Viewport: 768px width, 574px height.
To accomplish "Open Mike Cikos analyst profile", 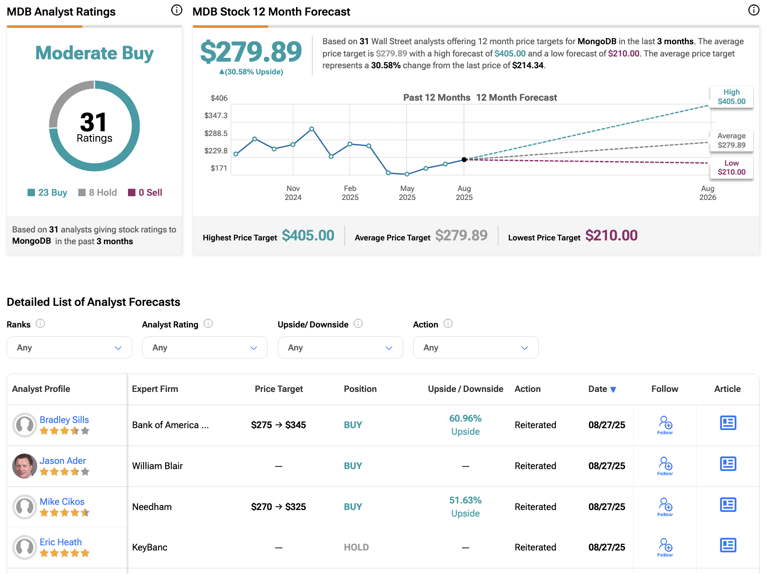I will tap(62, 502).
